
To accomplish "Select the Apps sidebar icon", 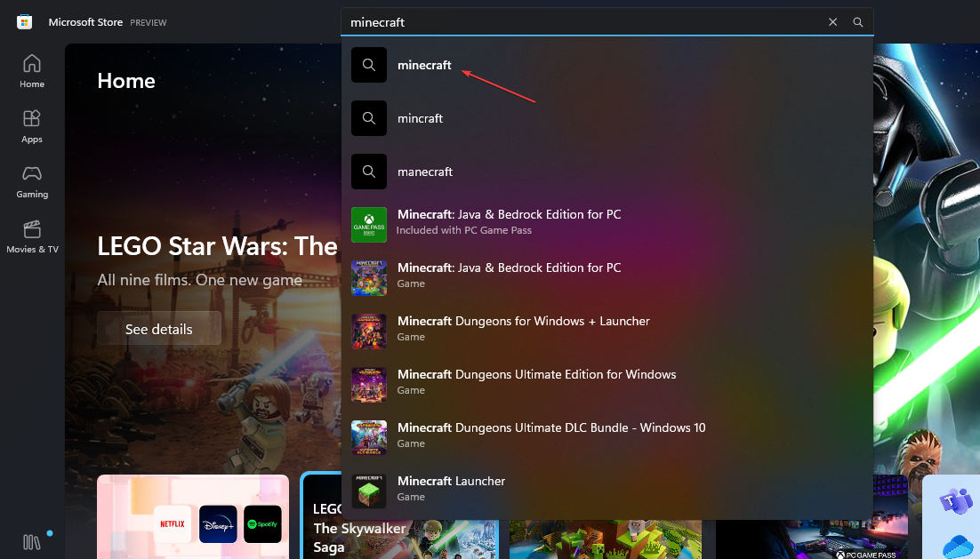I will pyautogui.click(x=31, y=124).
